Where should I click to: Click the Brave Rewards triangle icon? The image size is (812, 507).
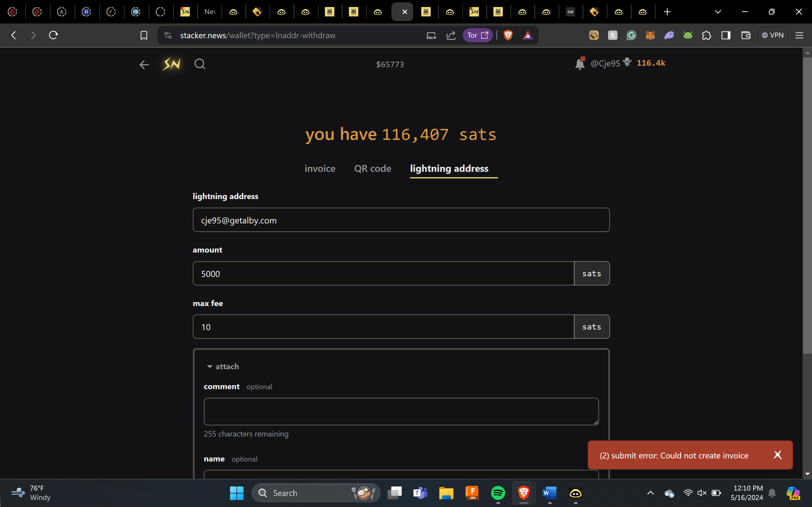coord(528,35)
